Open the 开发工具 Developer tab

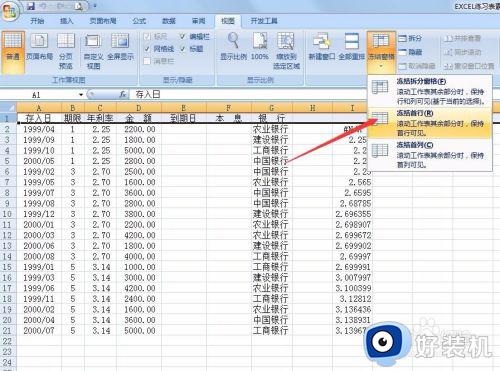pos(264,21)
